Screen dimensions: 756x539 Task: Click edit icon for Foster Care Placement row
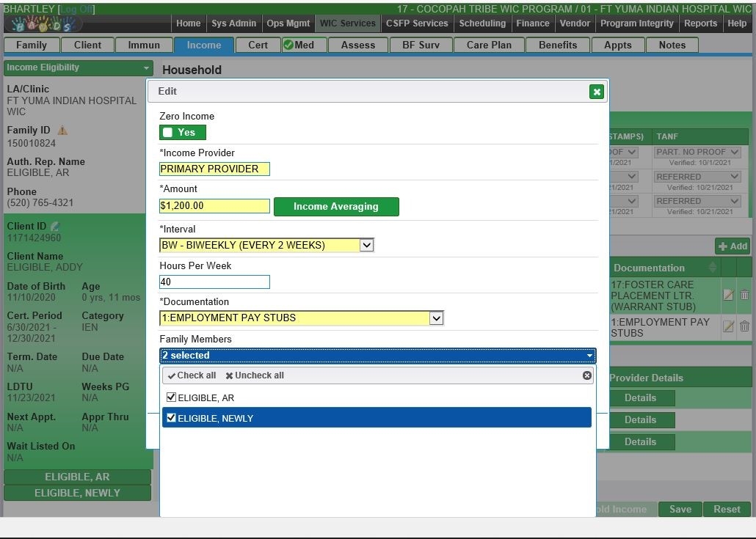728,295
